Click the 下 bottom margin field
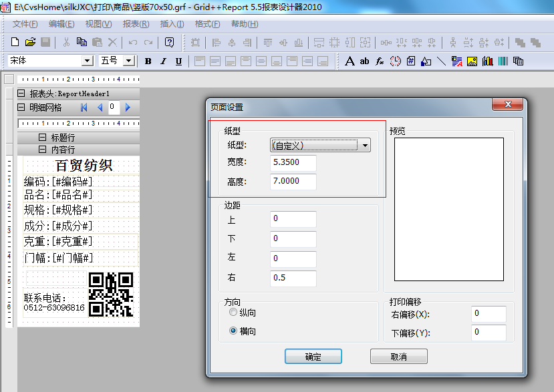 tap(293, 239)
